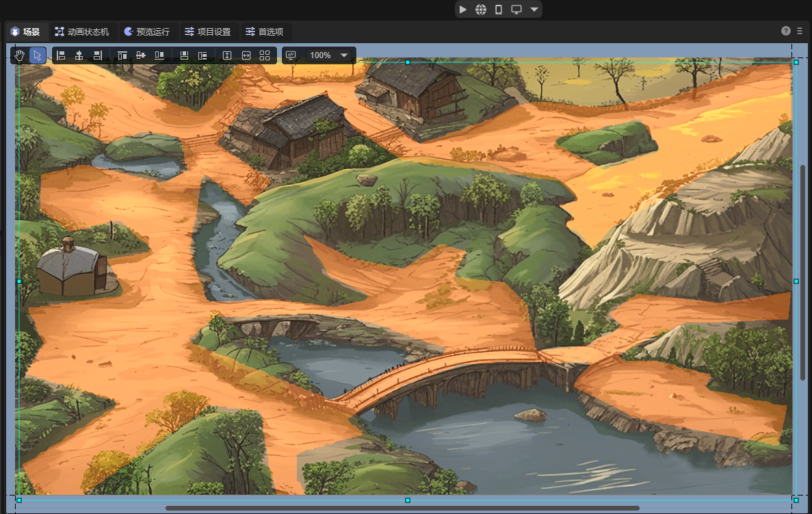Click the match width icon
Image resolution: width=812 pixels, height=514 pixels.
tap(246, 55)
